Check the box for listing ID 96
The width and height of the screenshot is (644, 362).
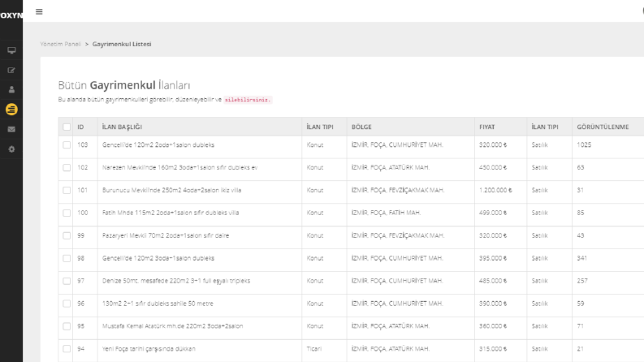pyautogui.click(x=67, y=304)
